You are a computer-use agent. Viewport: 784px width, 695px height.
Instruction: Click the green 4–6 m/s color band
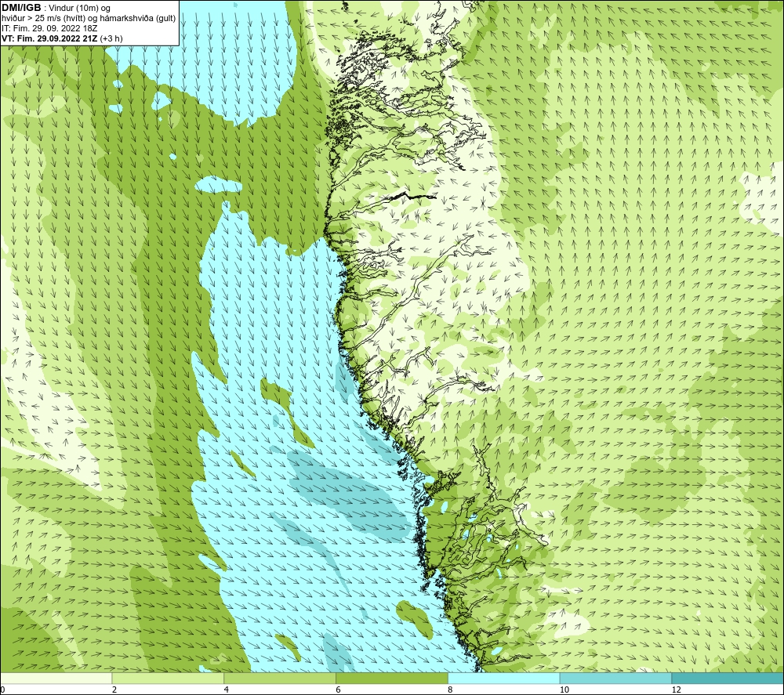[280, 678]
